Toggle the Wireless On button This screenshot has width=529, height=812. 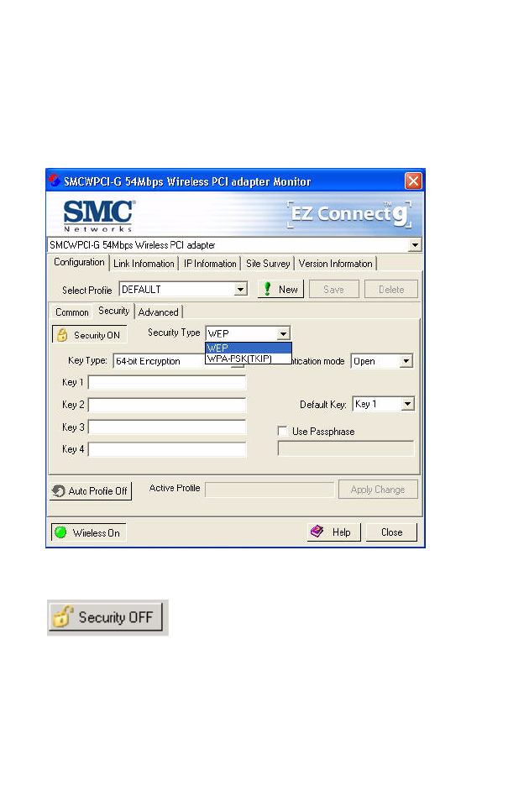tap(88, 532)
